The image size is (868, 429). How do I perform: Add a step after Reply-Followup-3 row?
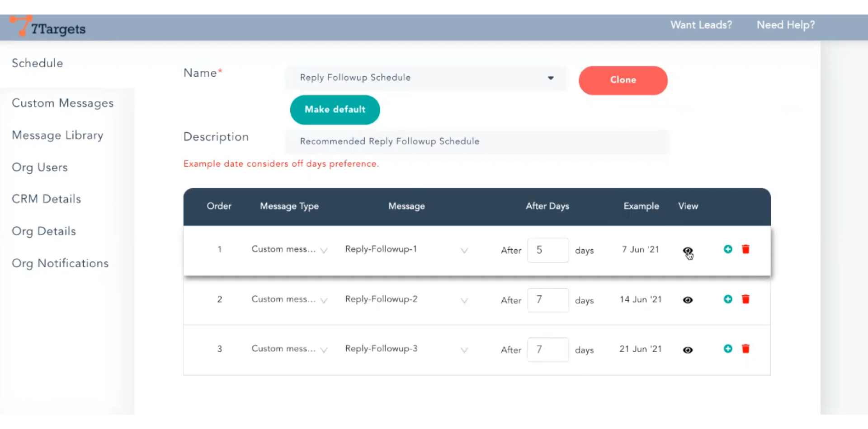click(x=728, y=349)
